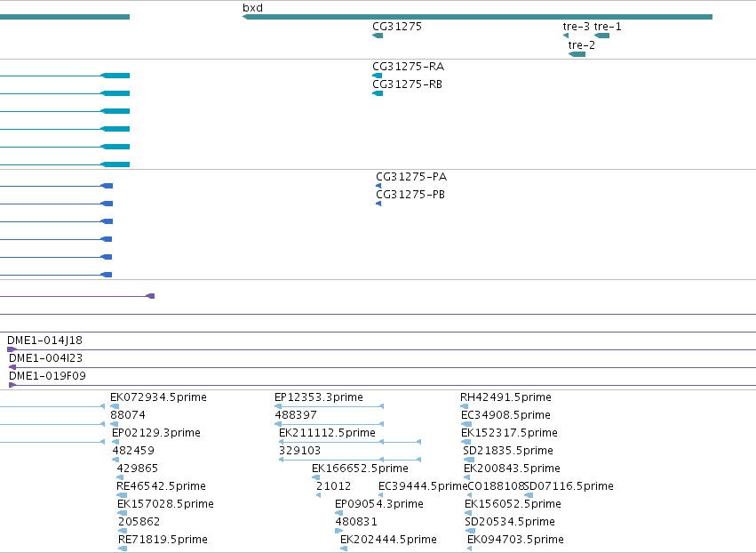Screen dimensions: 756x553
Task: Select feature label 205862
Action: tap(139, 522)
